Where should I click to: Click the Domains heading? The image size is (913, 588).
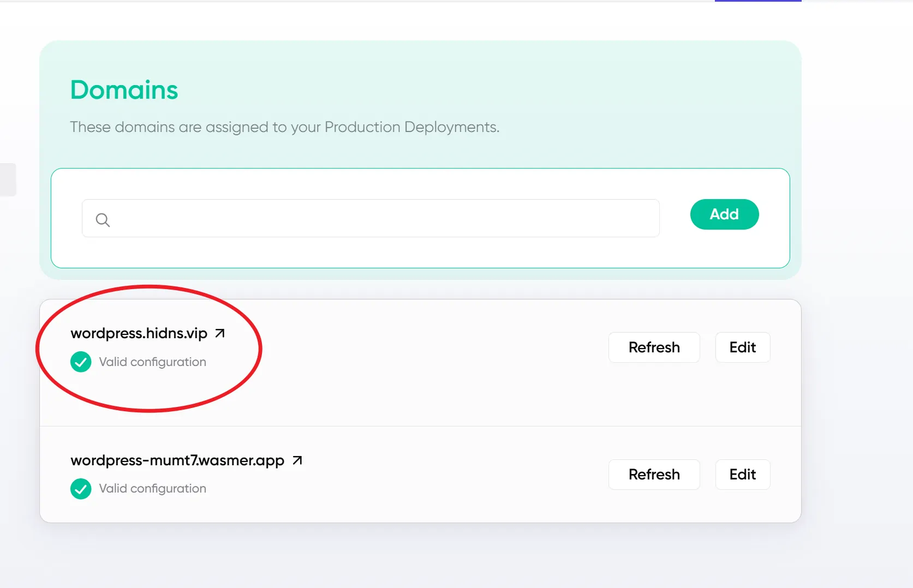[x=124, y=90]
